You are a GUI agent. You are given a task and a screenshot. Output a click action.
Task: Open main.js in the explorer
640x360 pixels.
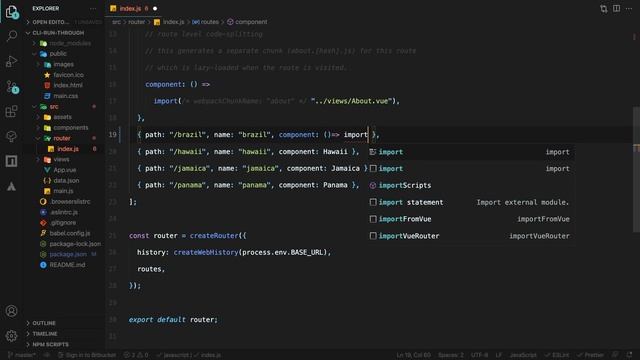pos(63,191)
